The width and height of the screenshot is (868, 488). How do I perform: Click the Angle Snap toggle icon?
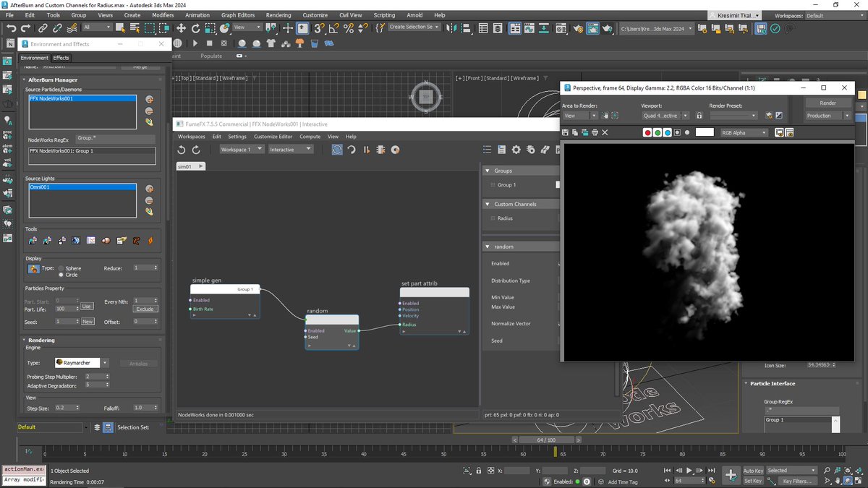[333, 27]
